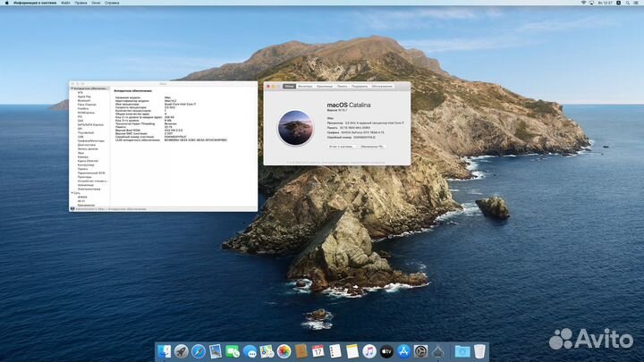Open Calendar icon showing 17
Image resolution: width=644 pixels, height=362 pixels.
(318, 351)
